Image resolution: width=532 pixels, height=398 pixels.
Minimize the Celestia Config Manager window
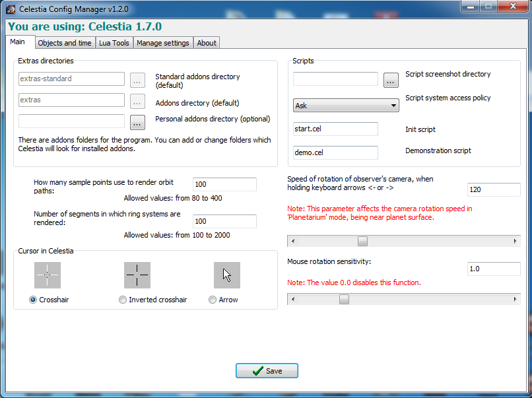tap(471, 7)
